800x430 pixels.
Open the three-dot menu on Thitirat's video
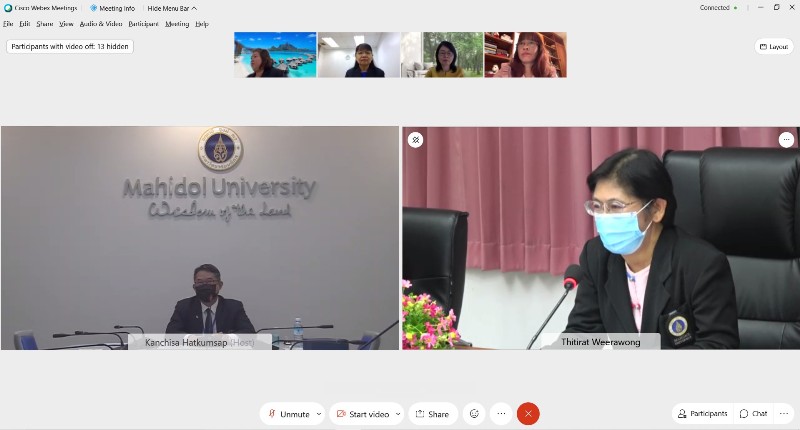(787, 140)
